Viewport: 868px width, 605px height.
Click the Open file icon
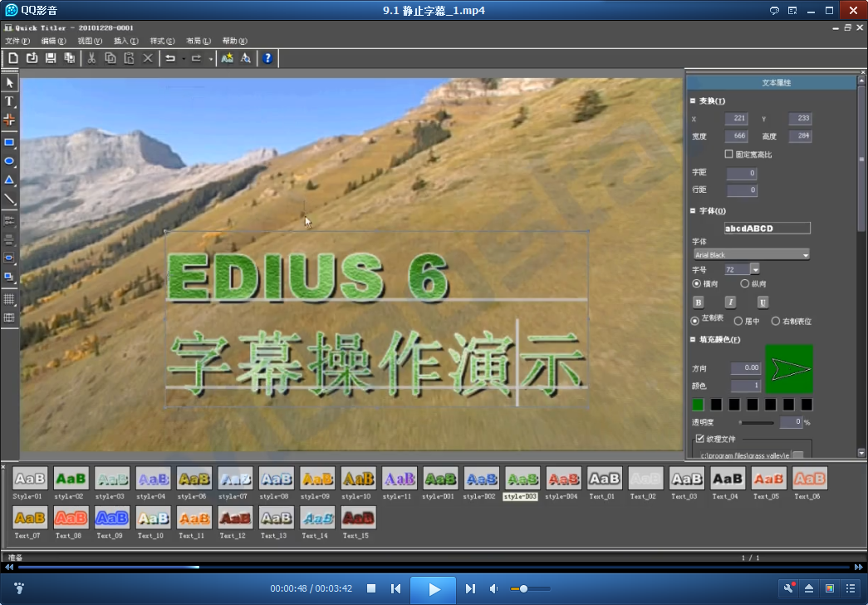pyautogui.click(x=32, y=58)
